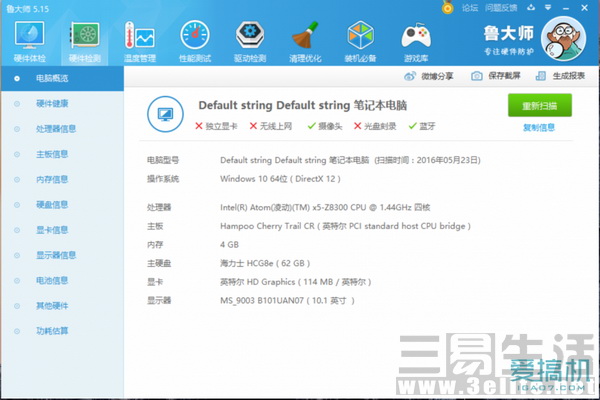Click the download tray icon in title bar

click(531, 7)
